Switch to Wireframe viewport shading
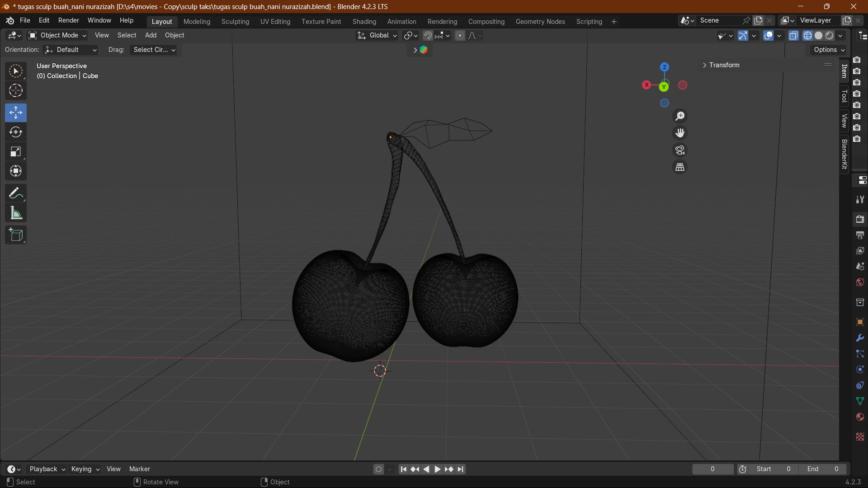Screen dimensions: 868x488 [807, 35]
